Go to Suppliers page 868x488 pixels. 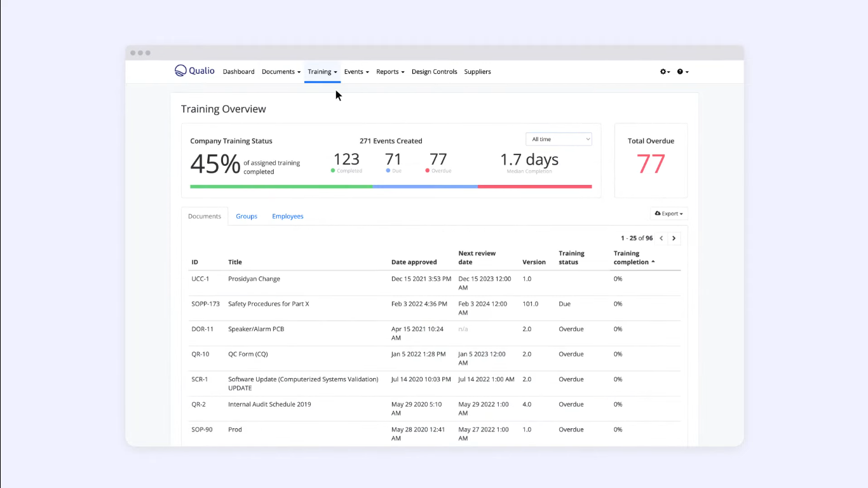point(477,72)
